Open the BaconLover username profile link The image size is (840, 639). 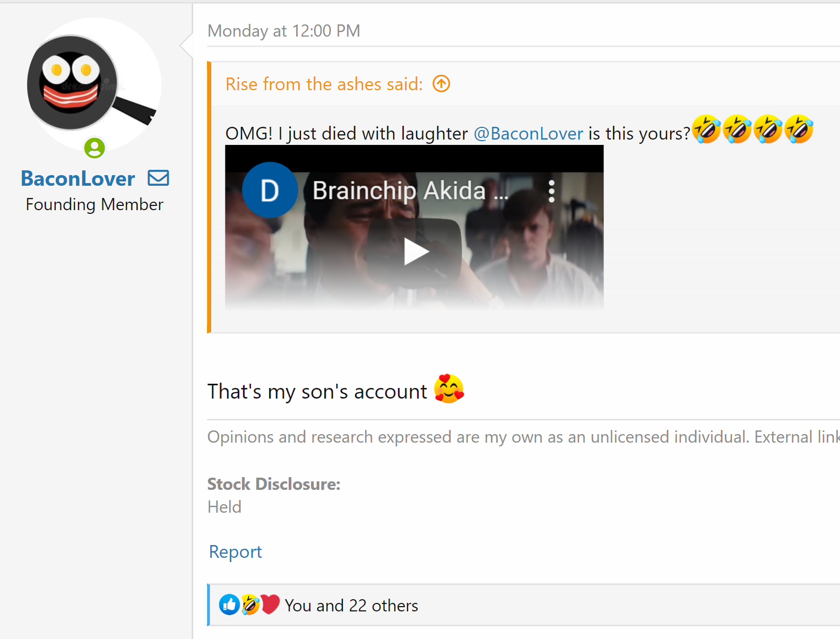pyautogui.click(x=78, y=179)
